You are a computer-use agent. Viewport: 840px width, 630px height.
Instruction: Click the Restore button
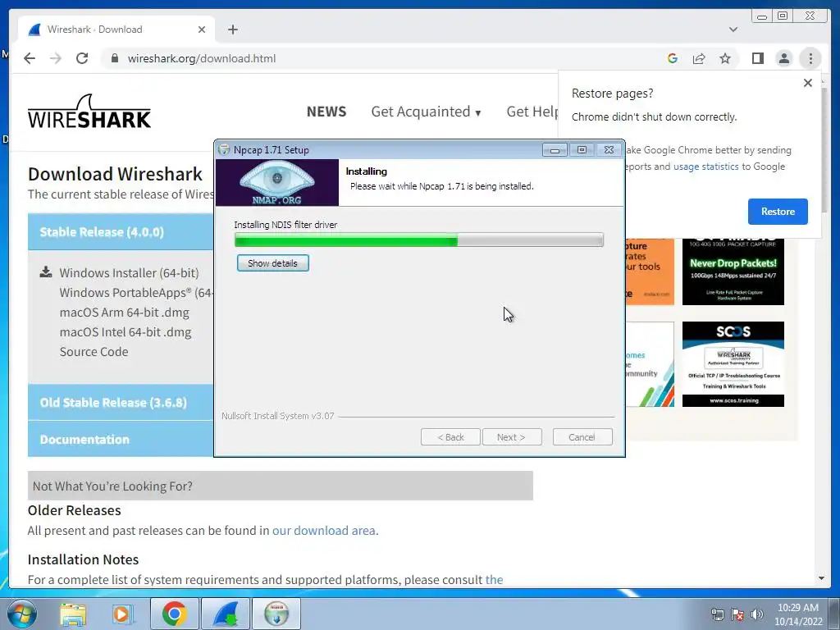[778, 212]
